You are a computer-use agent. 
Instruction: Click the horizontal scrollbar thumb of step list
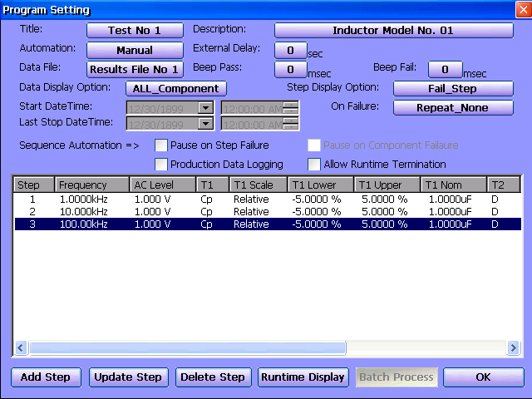188,348
